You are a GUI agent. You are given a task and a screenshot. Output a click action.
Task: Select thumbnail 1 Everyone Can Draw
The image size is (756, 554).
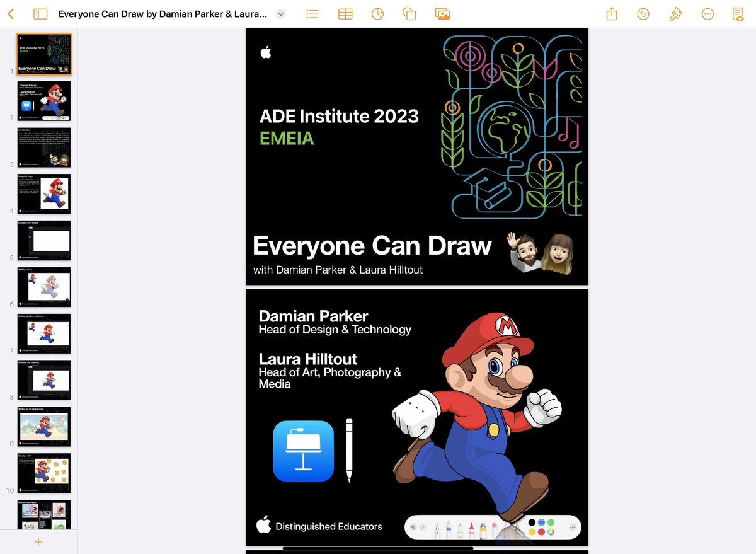[x=43, y=54]
